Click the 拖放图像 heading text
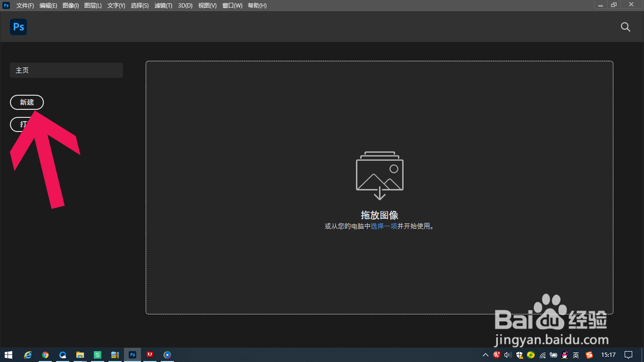Screen dimensions: 644x362 point(380,215)
